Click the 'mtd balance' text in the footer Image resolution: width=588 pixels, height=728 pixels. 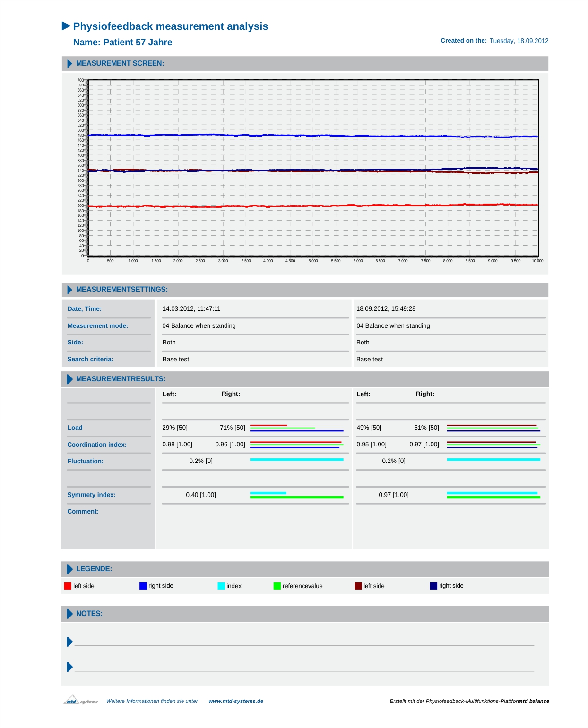534,701
